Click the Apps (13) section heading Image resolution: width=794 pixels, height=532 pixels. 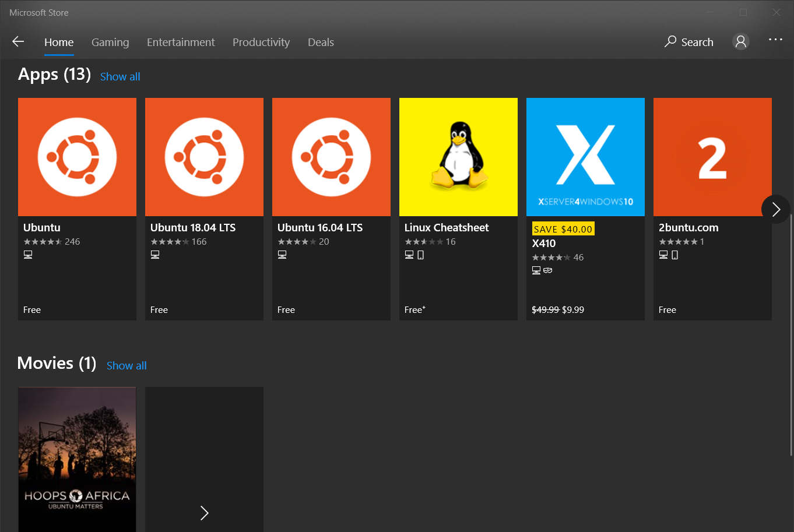click(x=54, y=75)
